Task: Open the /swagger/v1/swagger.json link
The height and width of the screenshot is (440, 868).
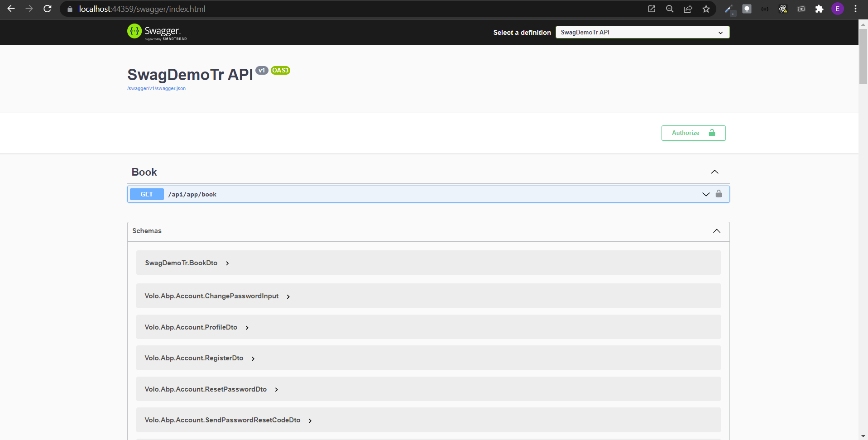Action: pos(156,88)
